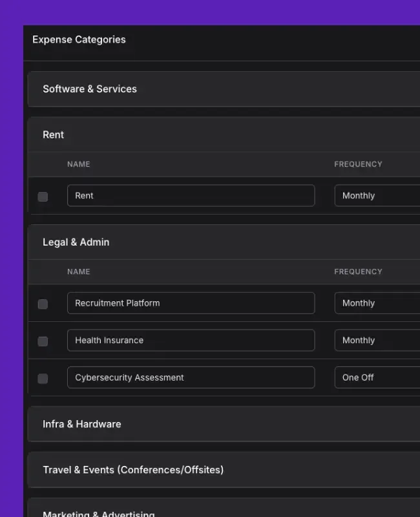Toggle the Cybersecurity Assessment row checkbox
Viewport: 420px width, 517px height.
coord(43,379)
